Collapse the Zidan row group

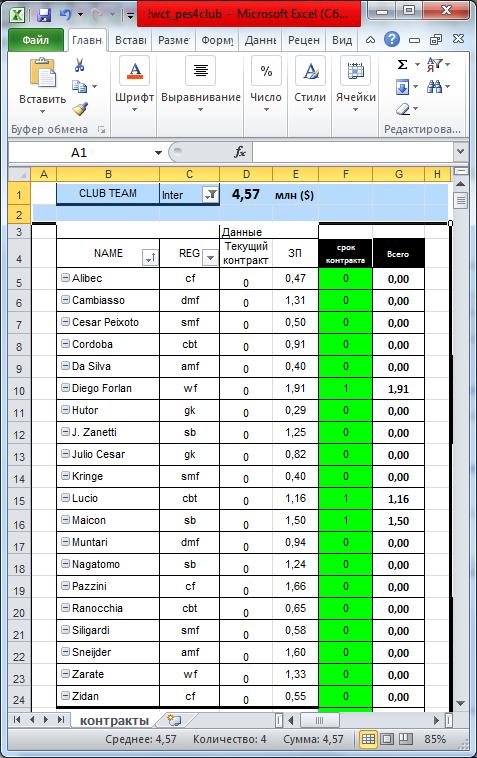pos(65,696)
